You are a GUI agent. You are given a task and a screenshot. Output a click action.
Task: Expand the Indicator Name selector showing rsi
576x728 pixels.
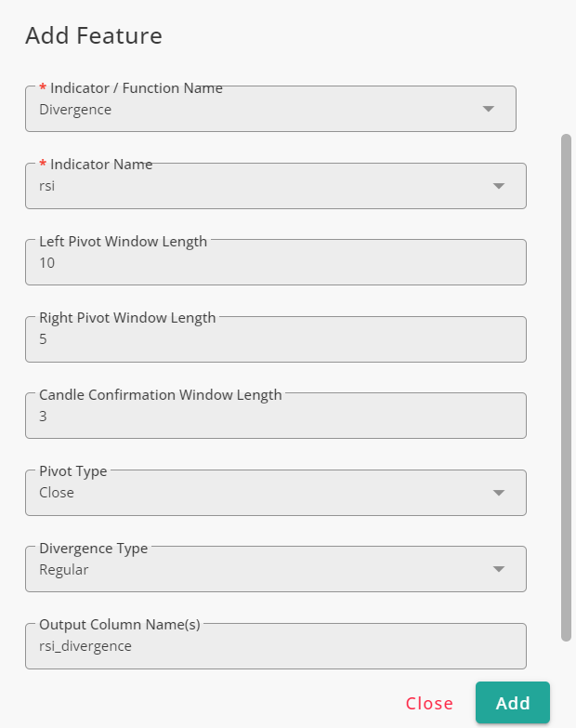pyautogui.click(x=276, y=186)
